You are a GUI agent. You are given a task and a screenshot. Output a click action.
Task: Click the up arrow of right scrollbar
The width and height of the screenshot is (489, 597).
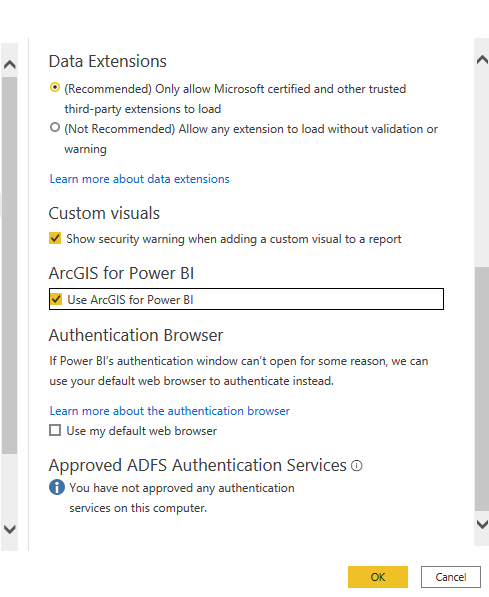coord(482,59)
